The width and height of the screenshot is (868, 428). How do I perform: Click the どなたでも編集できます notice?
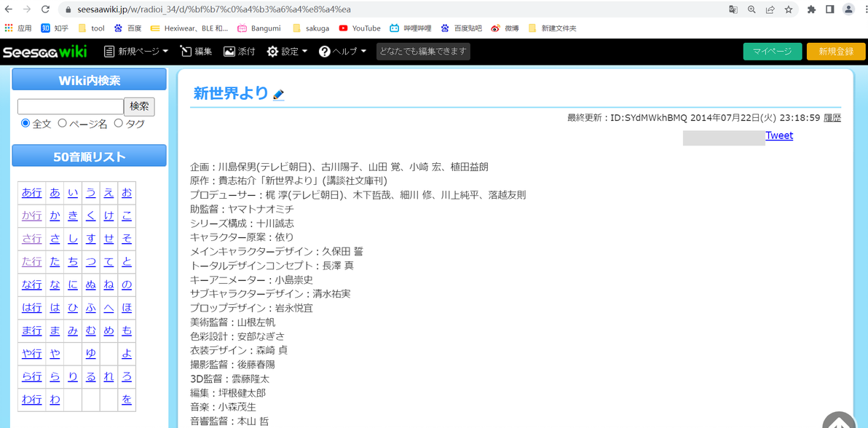click(x=423, y=52)
